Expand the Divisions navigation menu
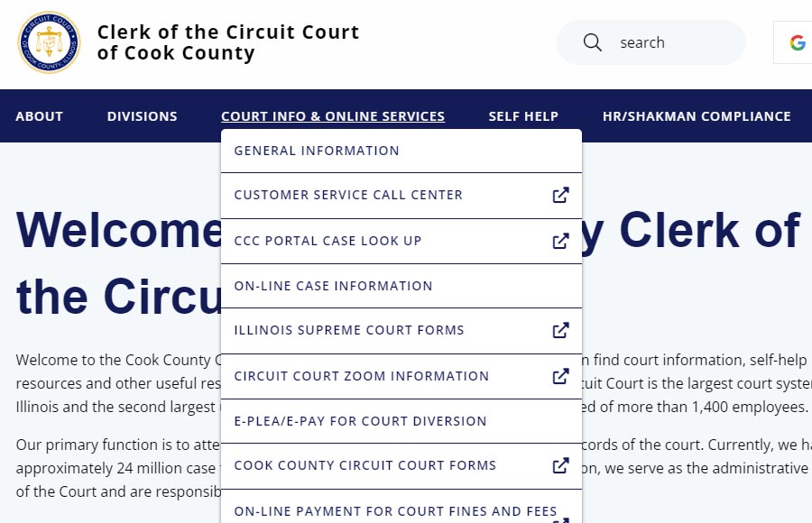This screenshot has width=812, height=523. pyautogui.click(x=143, y=116)
